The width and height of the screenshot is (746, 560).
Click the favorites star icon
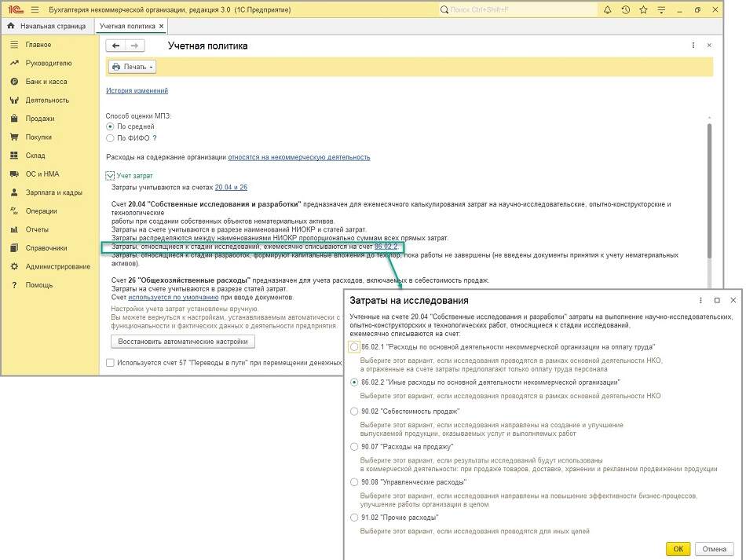pyautogui.click(x=643, y=10)
